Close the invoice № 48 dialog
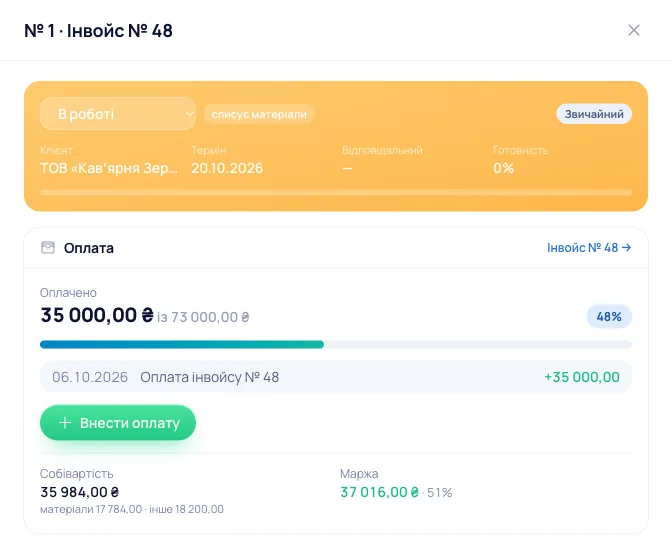Image resolution: width=672 pixels, height=540 pixels. [x=633, y=30]
